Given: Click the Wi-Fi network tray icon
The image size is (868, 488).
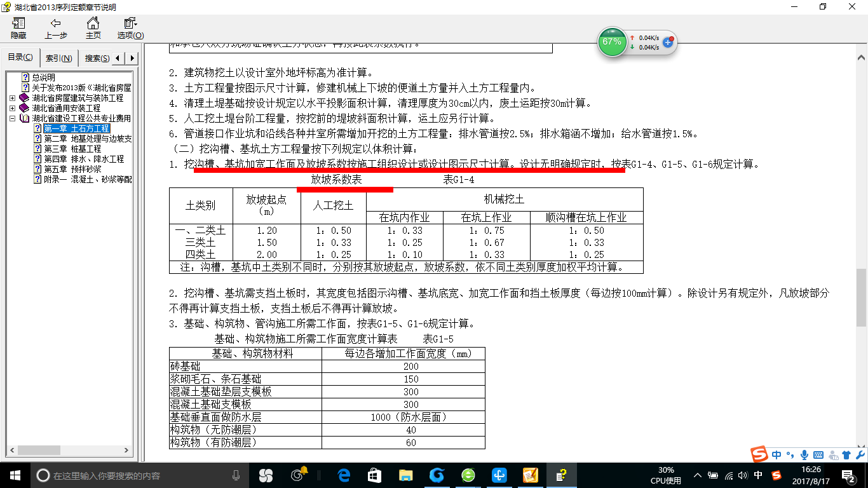Looking at the screenshot, I should tap(728, 475).
